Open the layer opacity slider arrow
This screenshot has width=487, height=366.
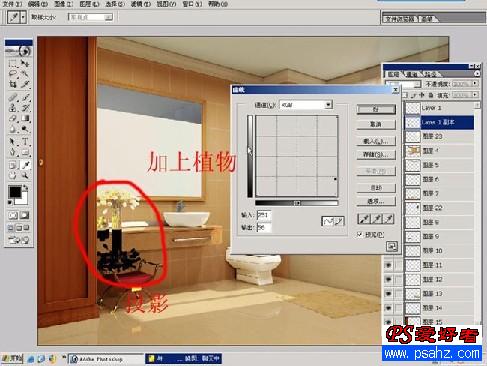point(475,84)
